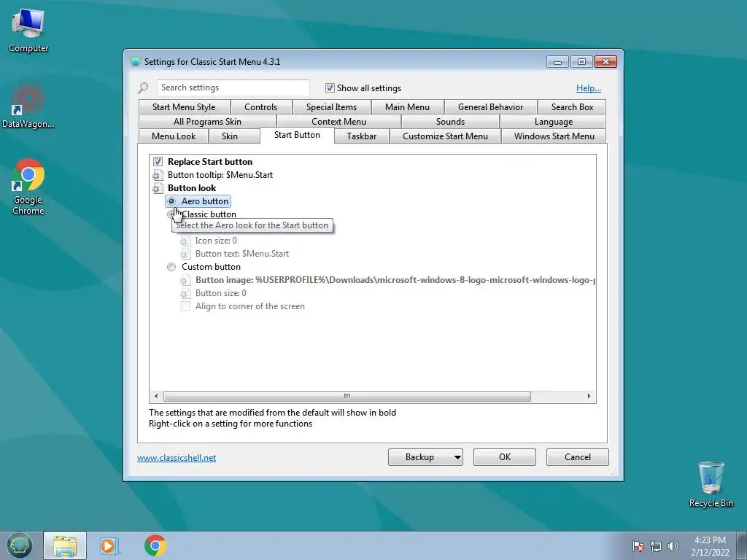Open the Customize Start Menu tab
This screenshot has height=560, width=747.
point(445,136)
